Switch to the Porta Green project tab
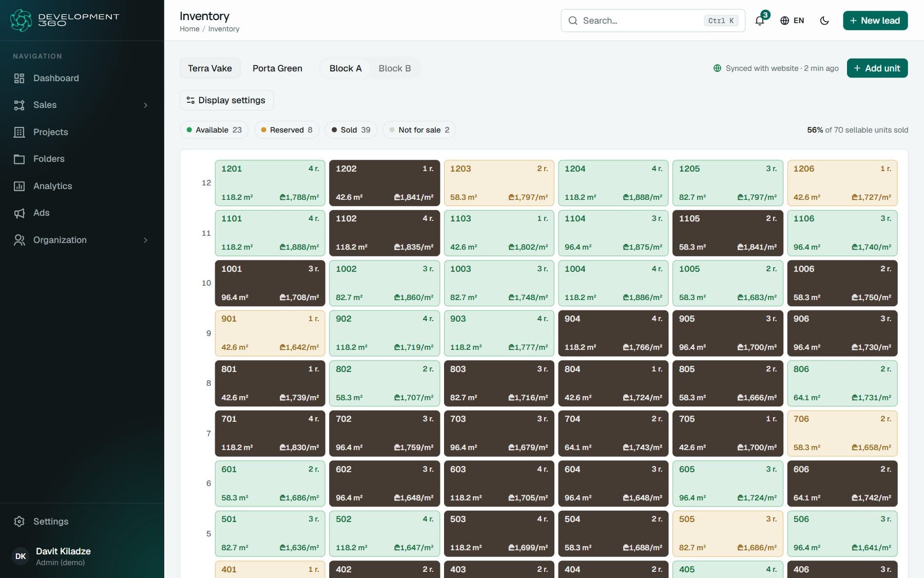 (x=277, y=68)
